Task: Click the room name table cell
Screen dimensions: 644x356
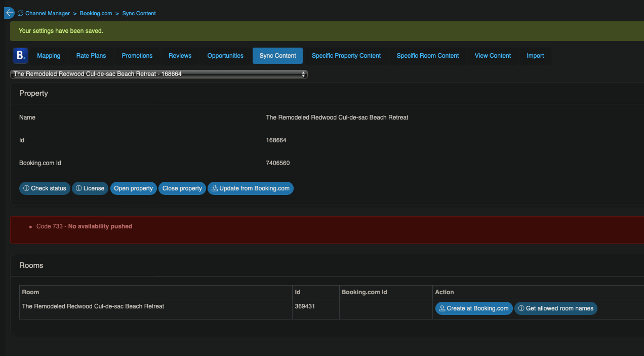Action: click(156, 309)
